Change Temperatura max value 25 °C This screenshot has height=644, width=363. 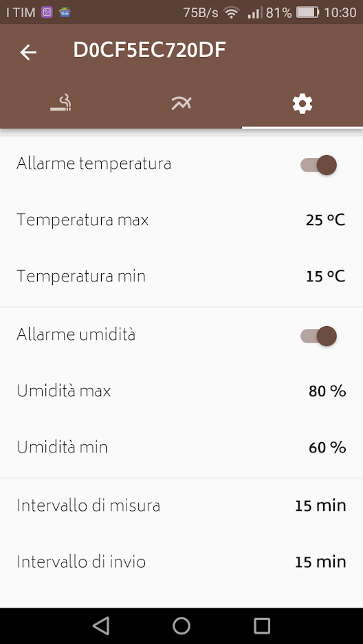click(x=325, y=220)
